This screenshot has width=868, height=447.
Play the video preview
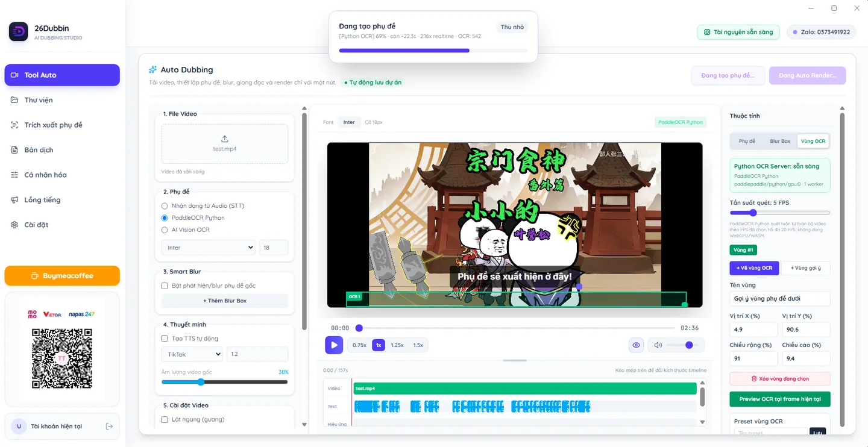tap(334, 345)
